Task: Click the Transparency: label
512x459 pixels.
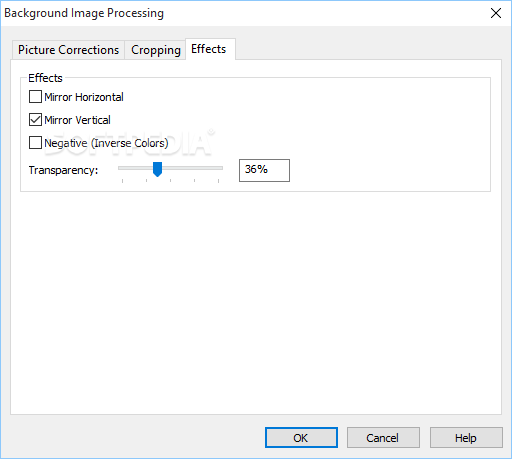Action: (63, 170)
